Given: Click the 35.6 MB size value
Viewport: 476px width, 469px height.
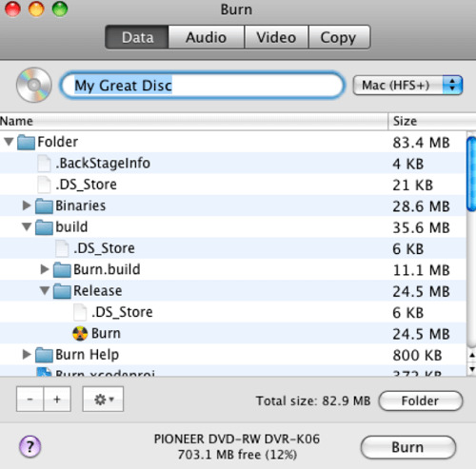Looking at the screenshot, I should click(422, 227).
